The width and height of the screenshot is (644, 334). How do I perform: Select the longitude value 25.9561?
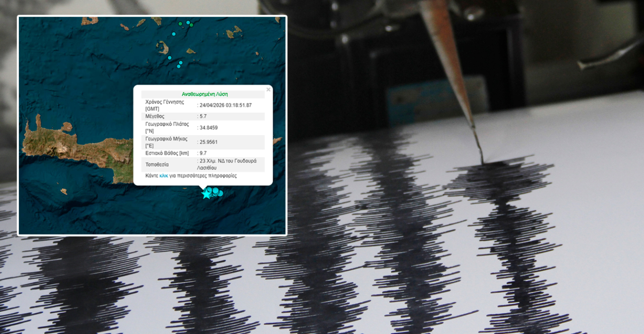click(209, 142)
